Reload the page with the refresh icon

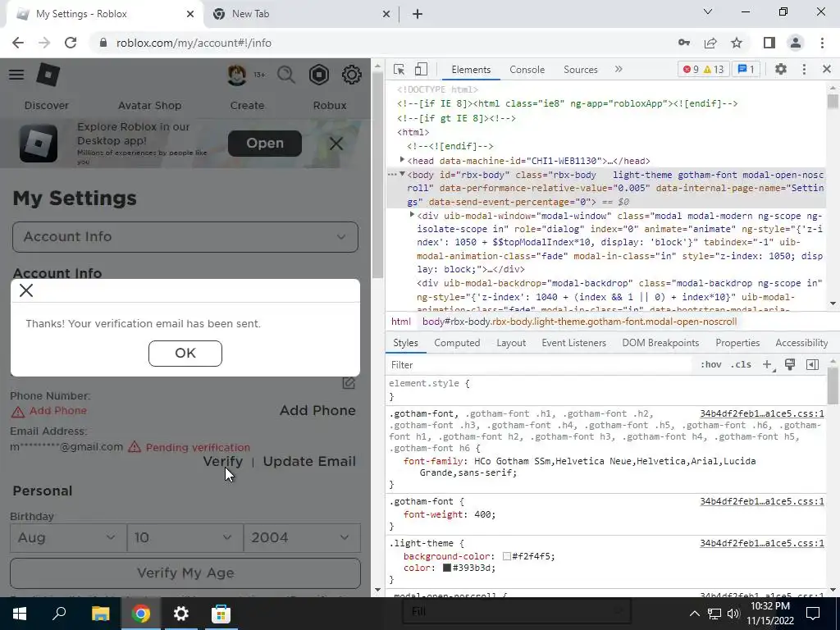click(71, 43)
